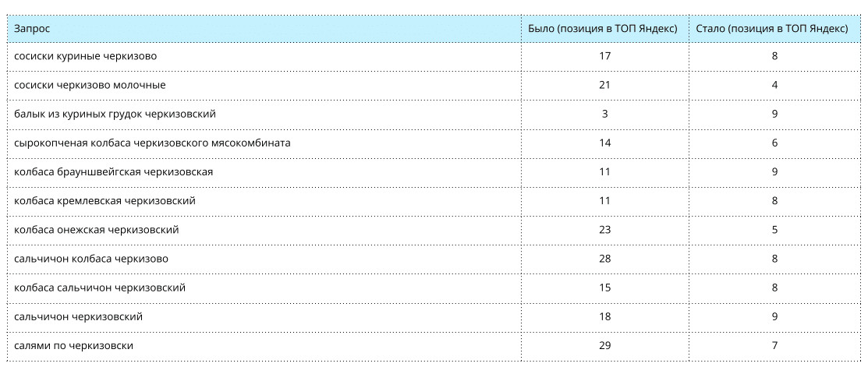Select the 'сосиски черкизово молочные' row text
The height and width of the screenshot is (374, 868).
(x=90, y=85)
